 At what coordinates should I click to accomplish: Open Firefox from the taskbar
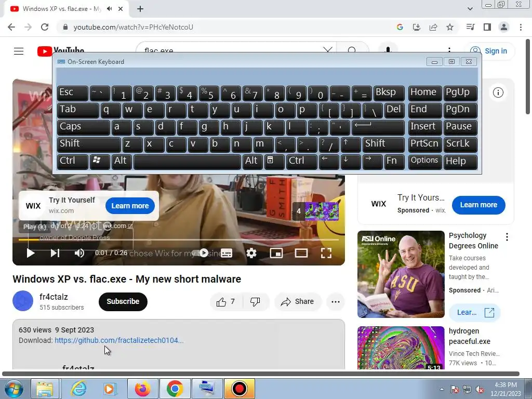point(143,389)
